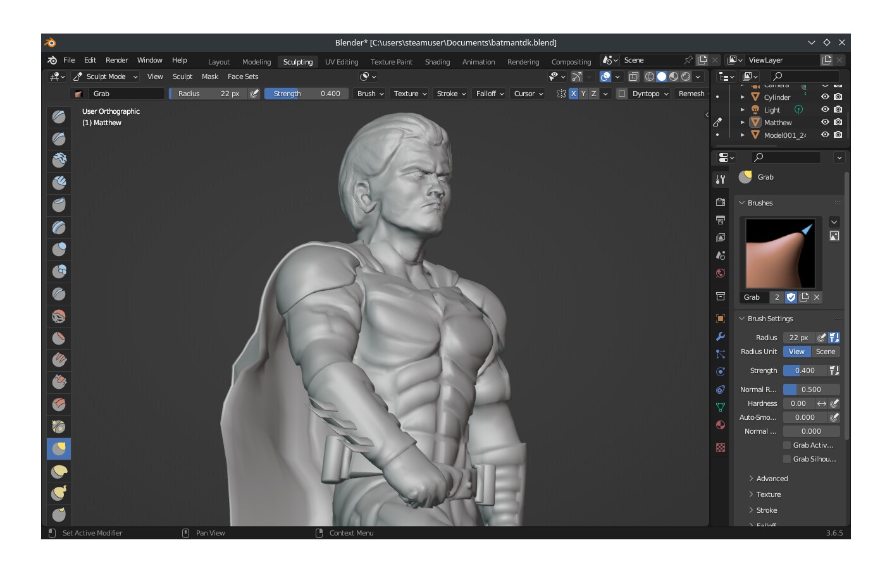Select the Multi-plane Scrape brush

(59, 404)
